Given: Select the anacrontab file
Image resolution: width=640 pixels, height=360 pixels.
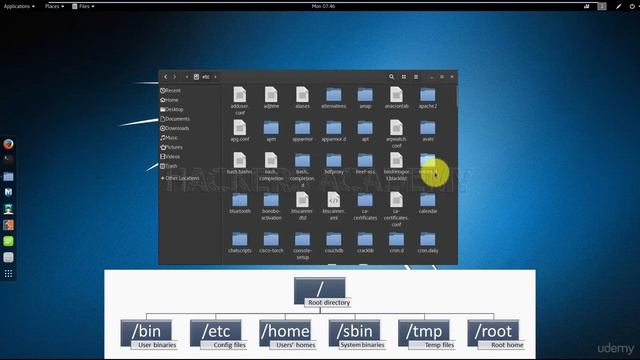Looking at the screenshot, I should pyautogui.click(x=396, y=97).
